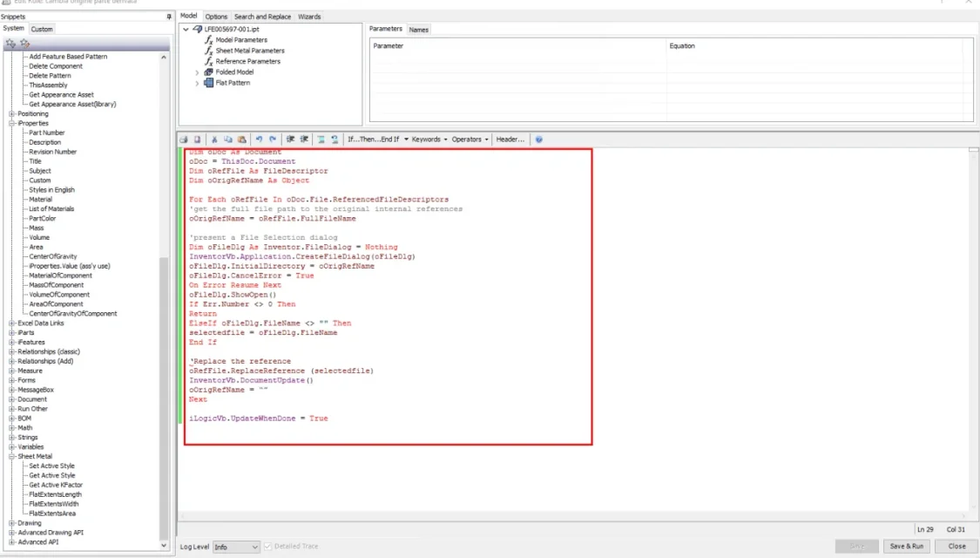
Task: Click the Paste icon in editor toolbar
Action: 242,139
